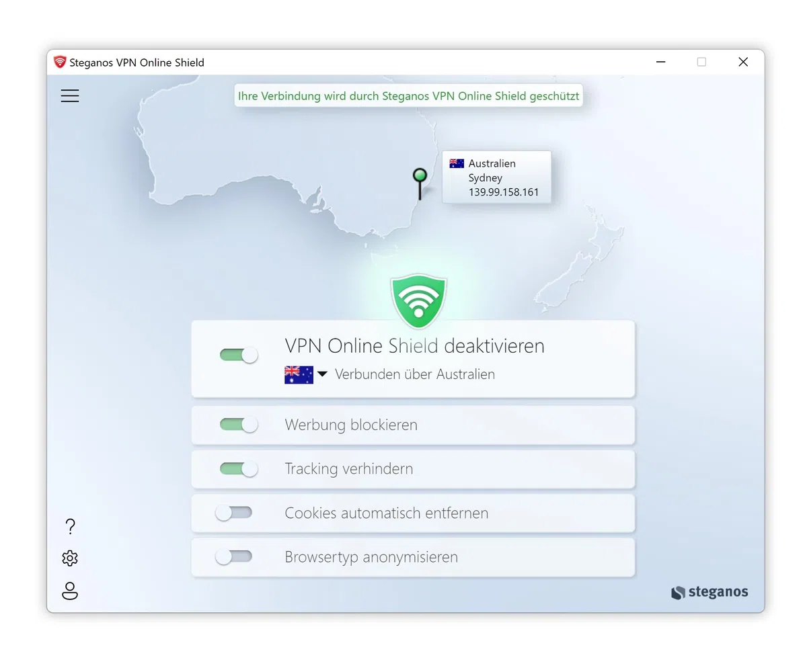Click the Werbung blockieren label
The image size is (807, 672).
[x=351, y=425]
